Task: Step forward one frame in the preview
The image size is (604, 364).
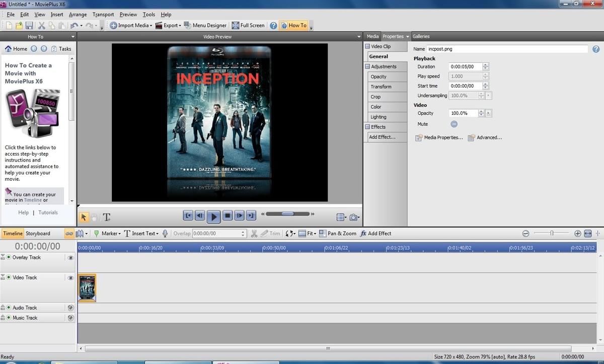Action: tap(239, 216)
